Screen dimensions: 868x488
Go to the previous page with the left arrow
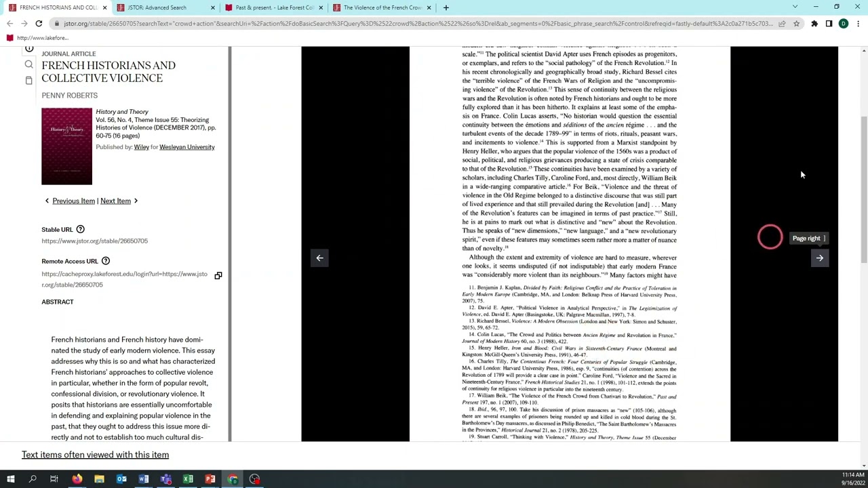click(x=319, y=258)
